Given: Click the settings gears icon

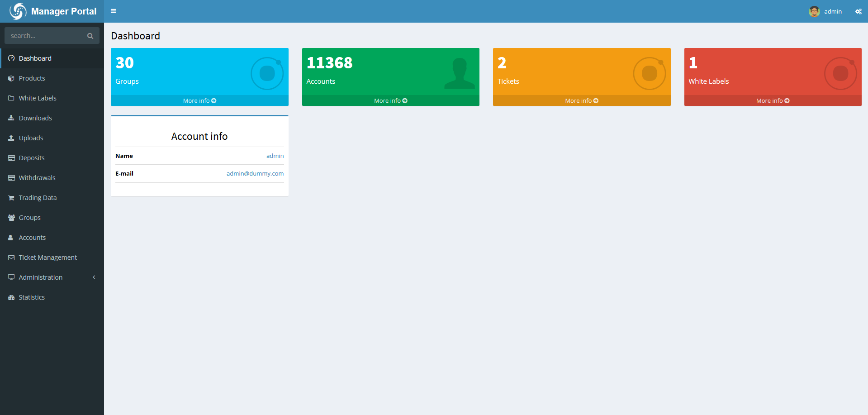Looking at the screenshot, I should [x=858, y=11].
